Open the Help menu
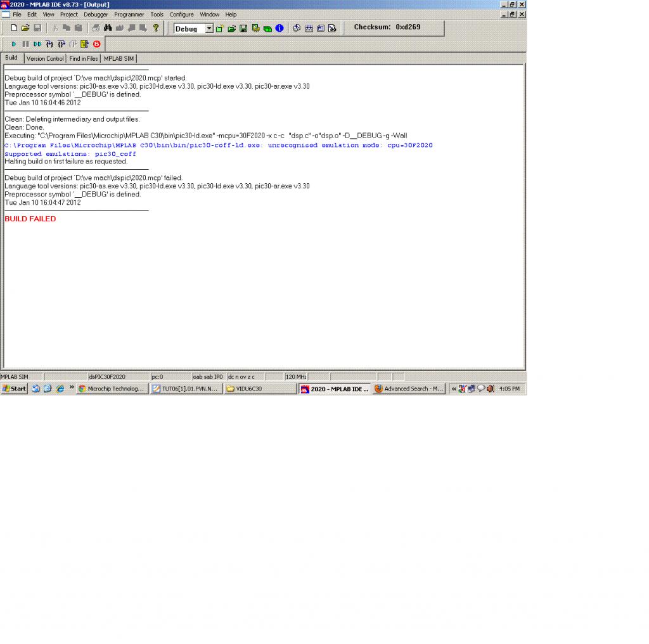649x644 pixels. click(231, 15)
